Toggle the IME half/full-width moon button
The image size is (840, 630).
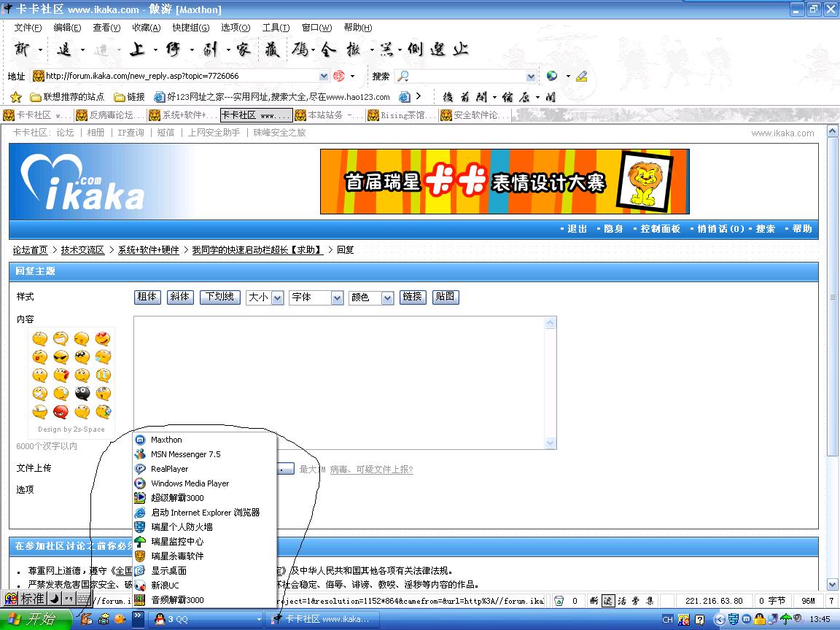click(55, 599)
